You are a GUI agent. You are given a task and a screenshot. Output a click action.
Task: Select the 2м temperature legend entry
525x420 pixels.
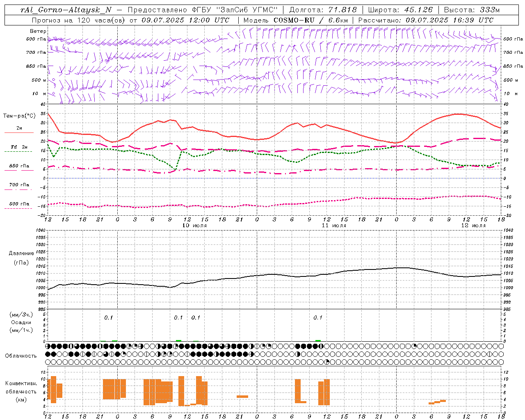(x=19, y=128)
